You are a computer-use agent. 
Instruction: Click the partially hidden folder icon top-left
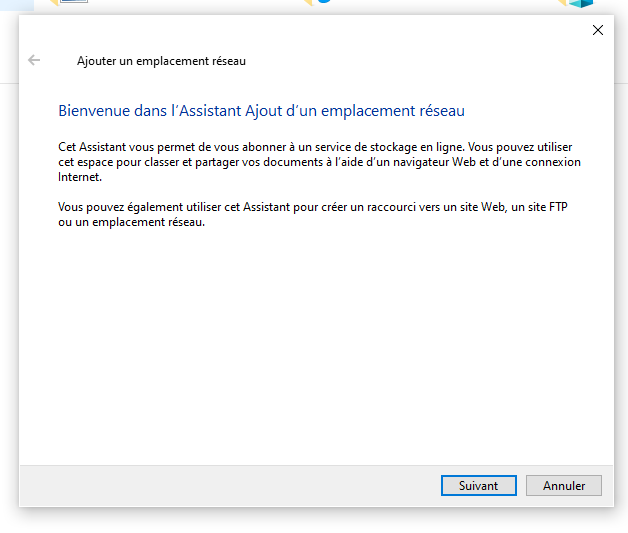(x=74, y=3)
